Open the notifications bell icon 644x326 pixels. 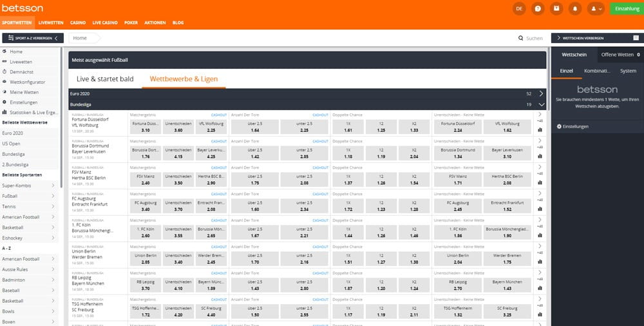(575, 8)
